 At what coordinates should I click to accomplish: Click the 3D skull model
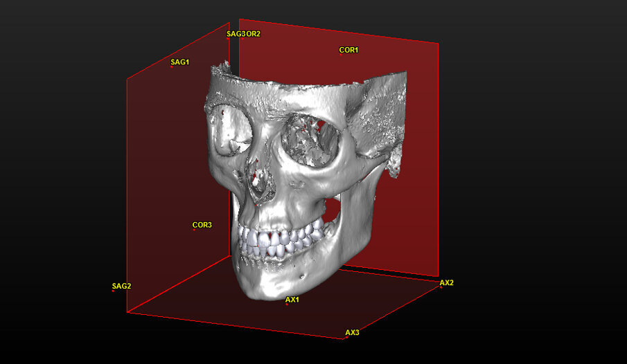point(306,180)
